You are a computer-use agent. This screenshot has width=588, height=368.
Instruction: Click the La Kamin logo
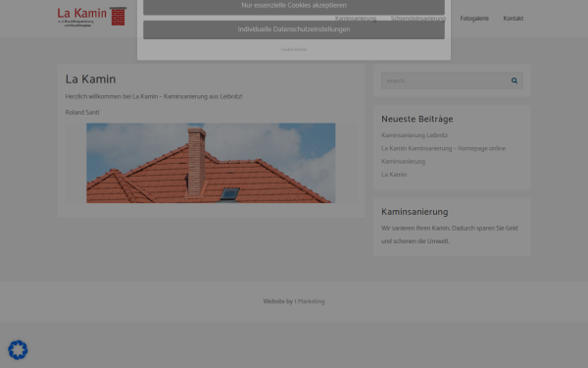click(x=92, y=17)
